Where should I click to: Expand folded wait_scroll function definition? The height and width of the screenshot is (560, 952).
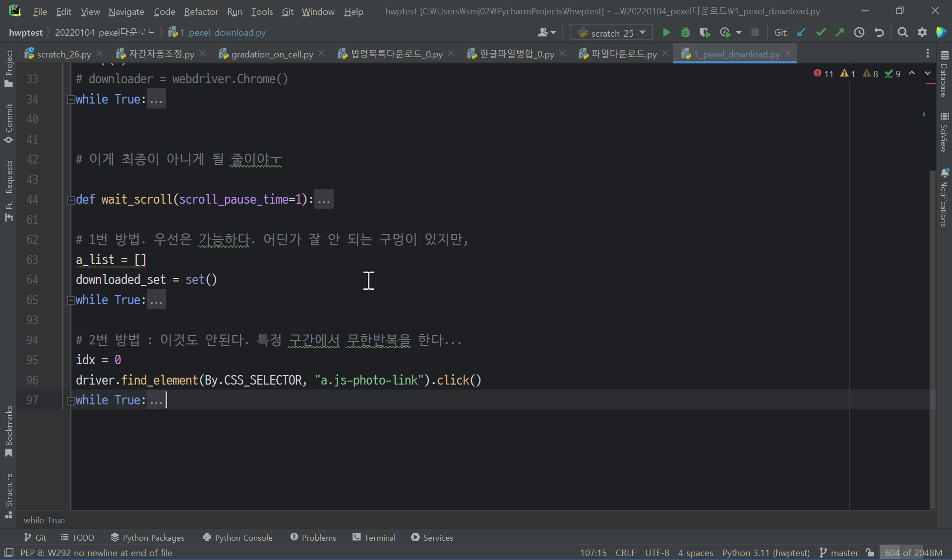[71, 200]
